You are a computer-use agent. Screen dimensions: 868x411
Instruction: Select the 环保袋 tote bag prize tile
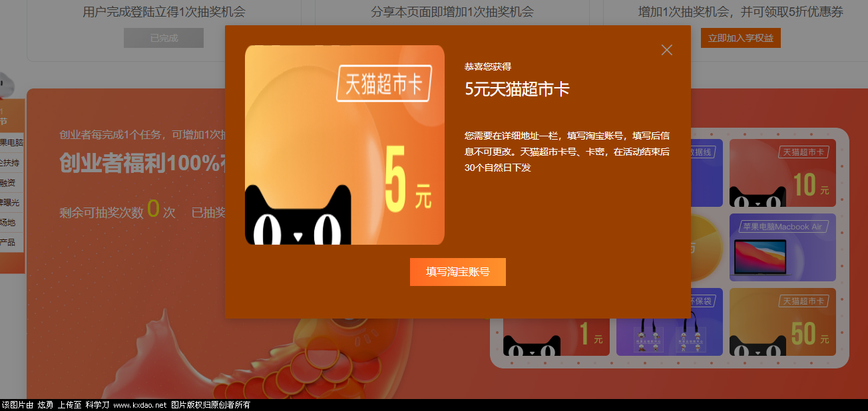pos(670,321)
